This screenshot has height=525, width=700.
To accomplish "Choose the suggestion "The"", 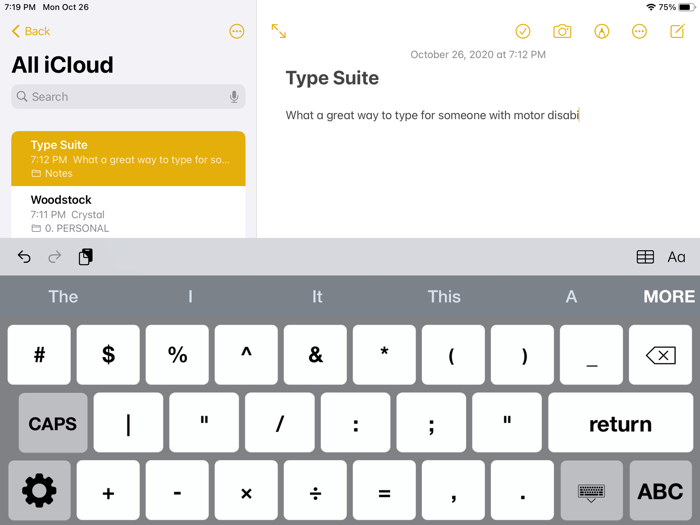I will point(63,296).
